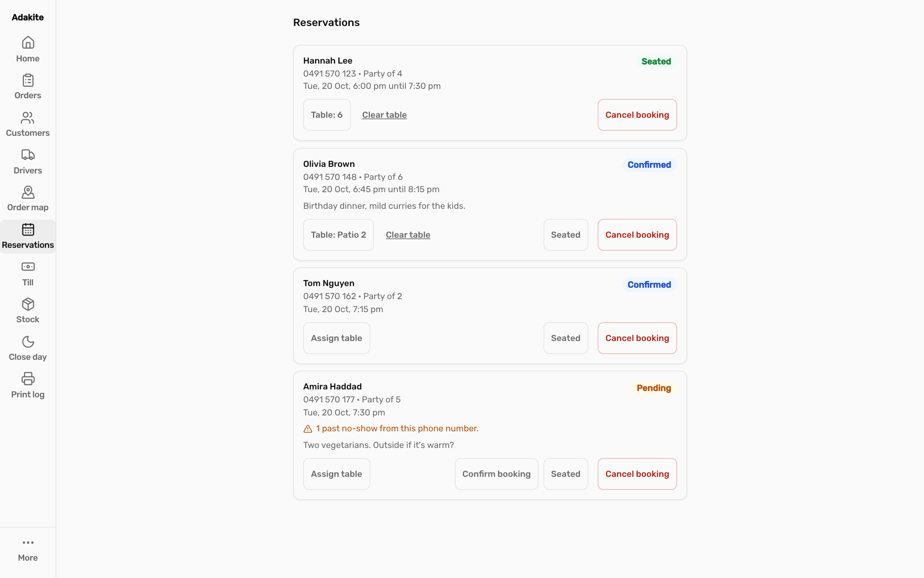Select the Olivia Brown name text
The image size is (924, 578).
(329, 164)
